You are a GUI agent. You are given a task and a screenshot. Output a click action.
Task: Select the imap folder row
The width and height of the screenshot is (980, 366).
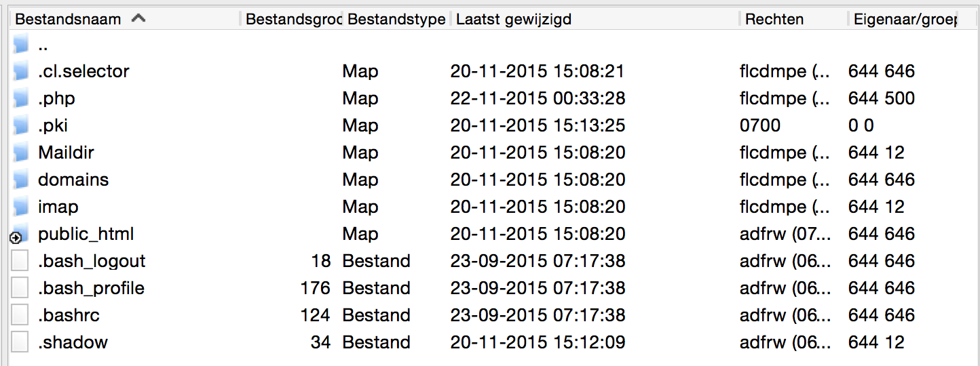click(x=58, y=207)
